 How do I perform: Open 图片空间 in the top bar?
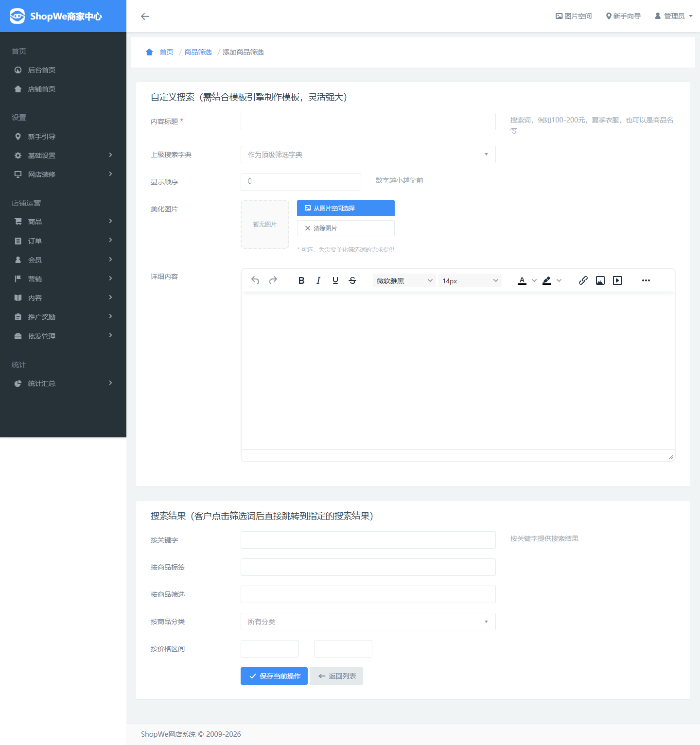pyautogui.click(x=574, y=16)
